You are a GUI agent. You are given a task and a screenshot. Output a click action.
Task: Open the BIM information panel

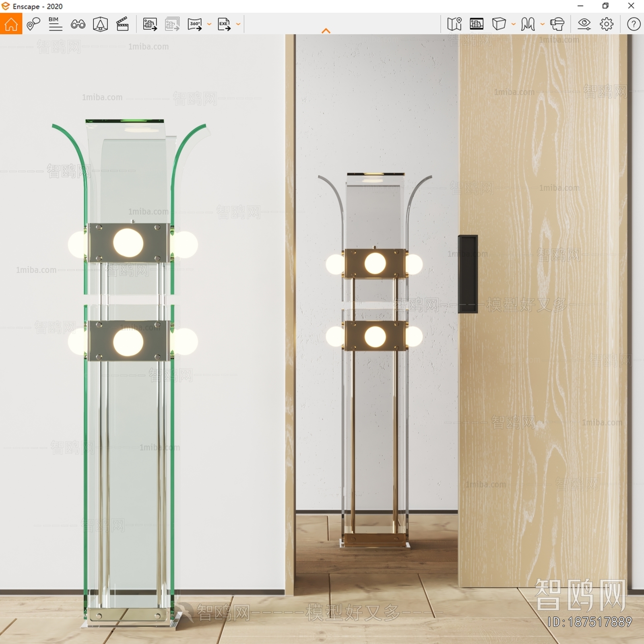click(x=55, y=24)
